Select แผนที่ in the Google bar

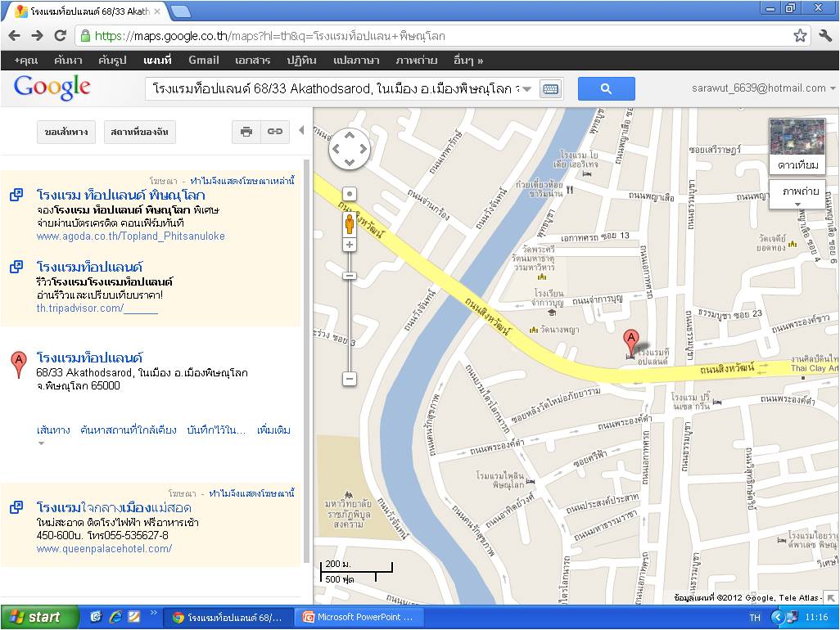coord(157,61)
